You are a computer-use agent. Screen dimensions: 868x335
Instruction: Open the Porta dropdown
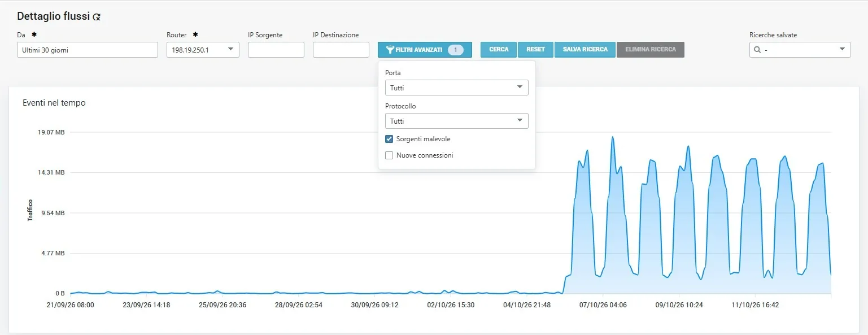[x=457, y=88]
